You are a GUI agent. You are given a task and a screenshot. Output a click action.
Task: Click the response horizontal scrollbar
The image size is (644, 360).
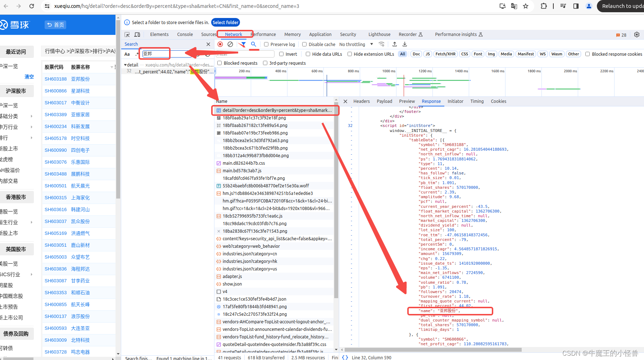point(433,350)
